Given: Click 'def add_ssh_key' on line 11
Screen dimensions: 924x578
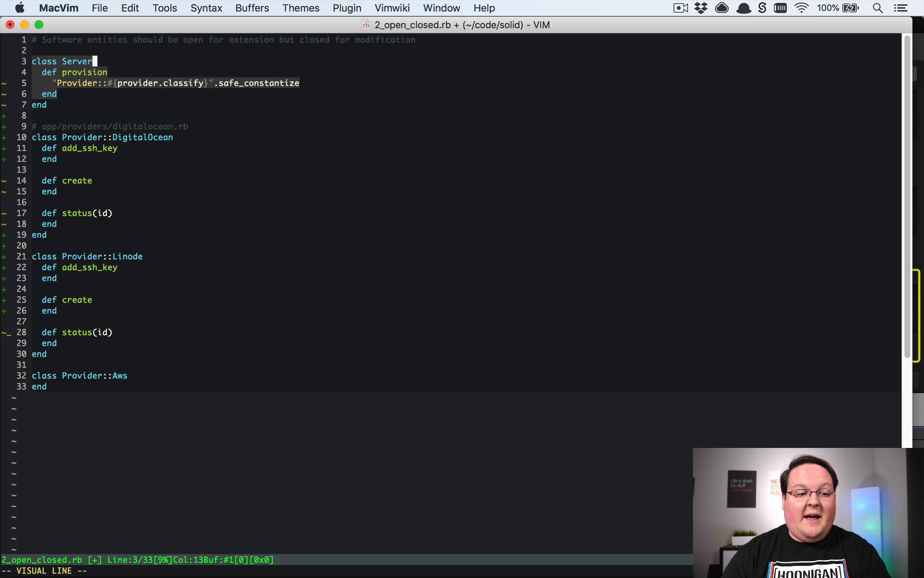Looking at the screenshot, I should pos(79,148).
